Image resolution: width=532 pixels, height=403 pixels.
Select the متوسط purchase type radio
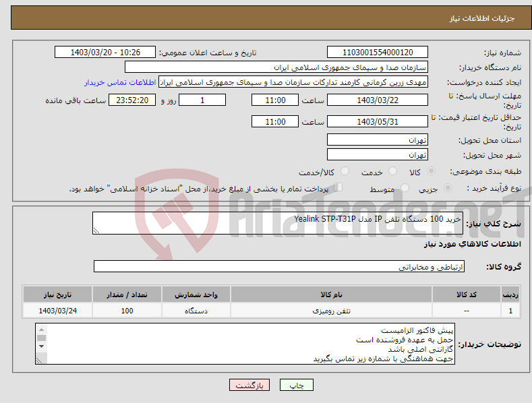click(405, 187)
